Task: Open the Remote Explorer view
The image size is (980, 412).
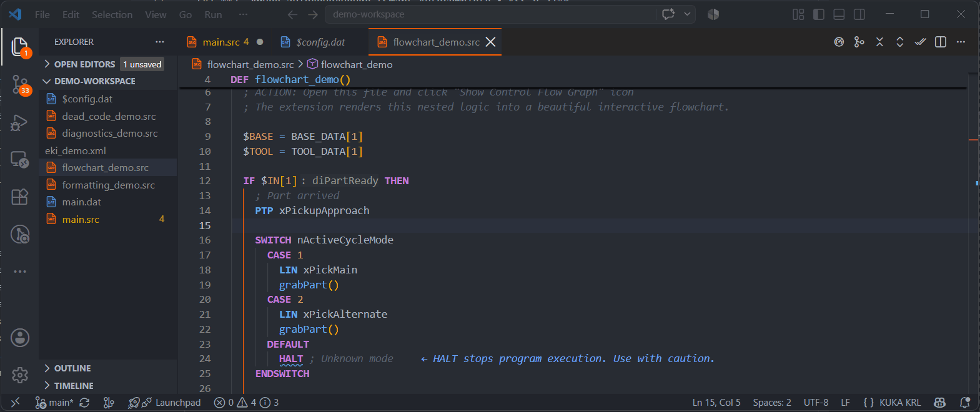Action: coord(20,160)
